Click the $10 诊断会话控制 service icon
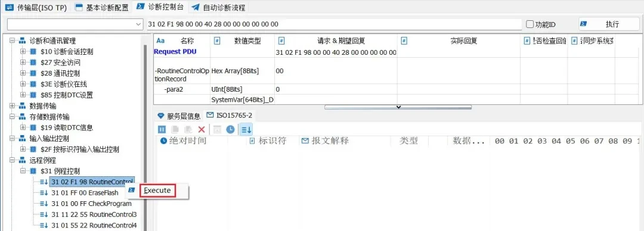The image size is (644, 231). pyautogui.click(x=33, y=52)
